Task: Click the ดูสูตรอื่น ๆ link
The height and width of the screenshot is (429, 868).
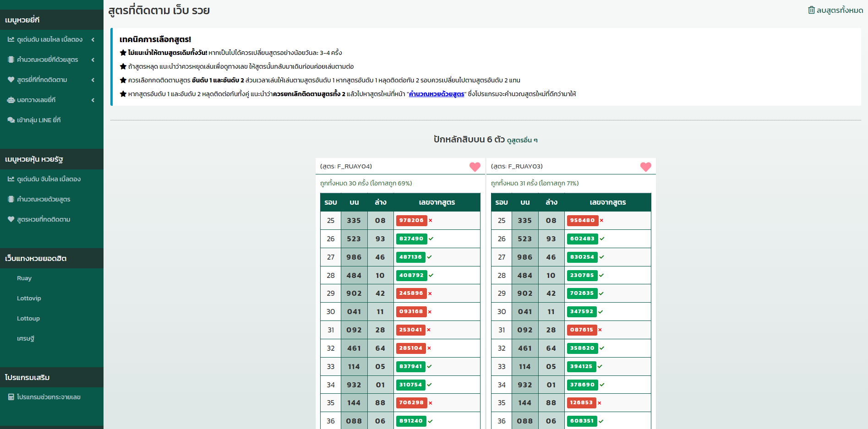Action: (x=522, y=140)
